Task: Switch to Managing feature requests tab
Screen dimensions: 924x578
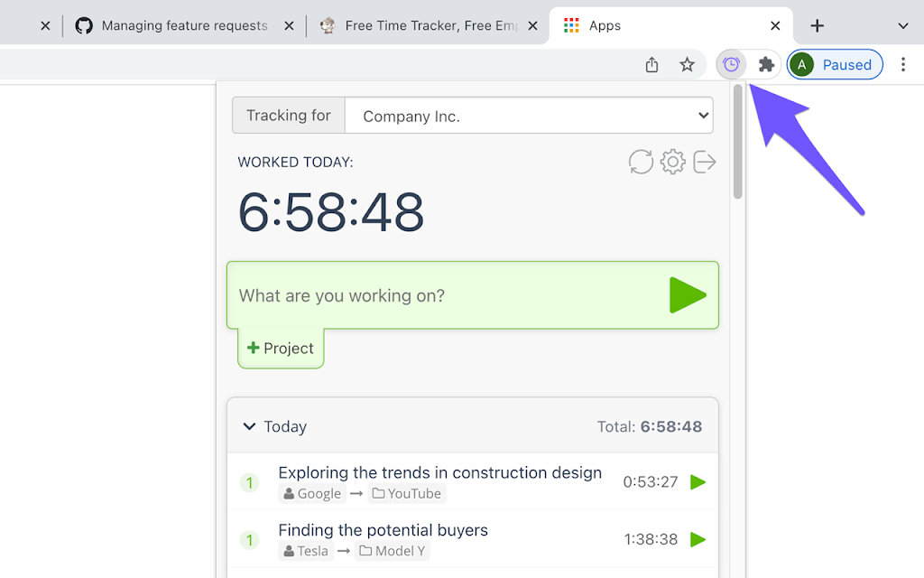Action: [184, 26]
